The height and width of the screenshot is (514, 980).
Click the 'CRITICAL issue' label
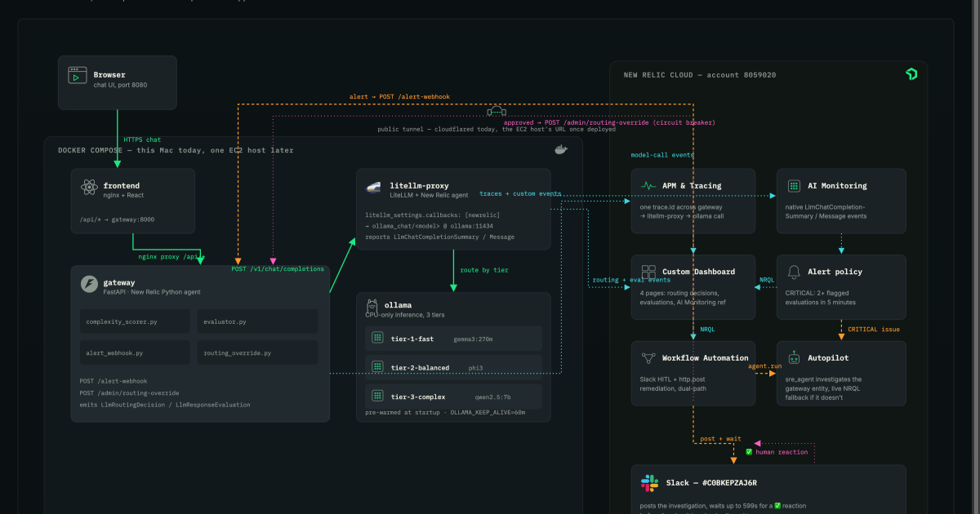pos(874,330)
